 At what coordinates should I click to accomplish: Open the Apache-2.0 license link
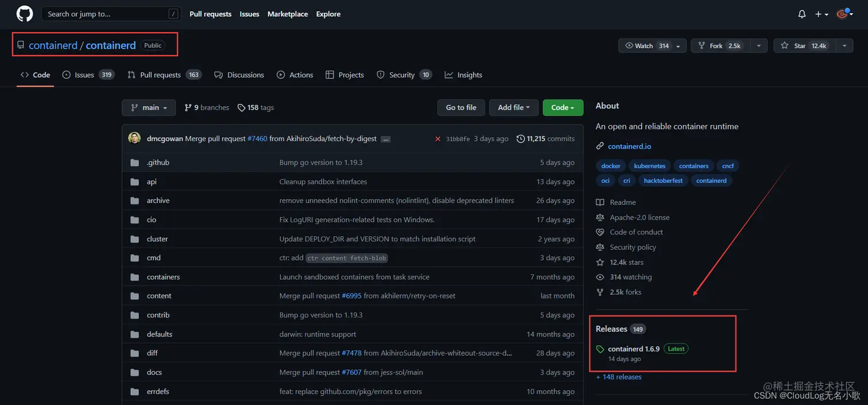[x=633, y=217]
